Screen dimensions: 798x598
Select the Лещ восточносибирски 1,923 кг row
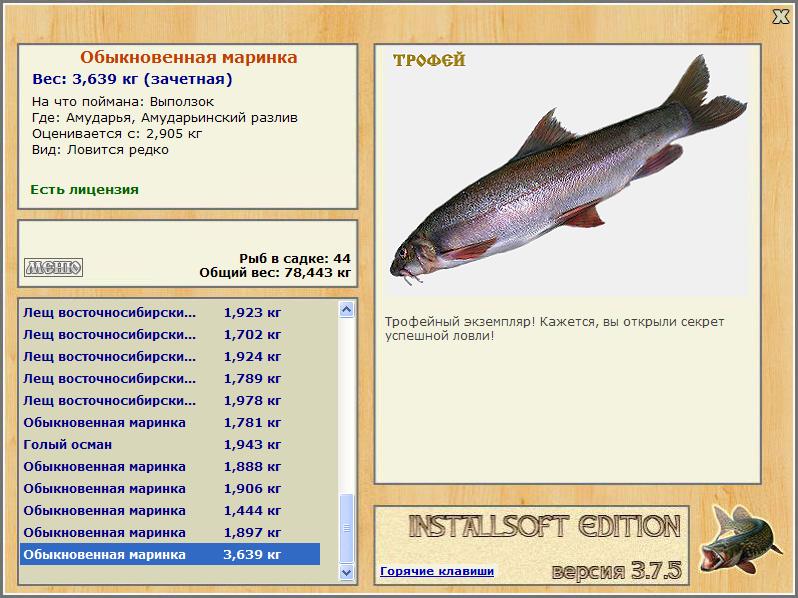click(x=170, y=312)
